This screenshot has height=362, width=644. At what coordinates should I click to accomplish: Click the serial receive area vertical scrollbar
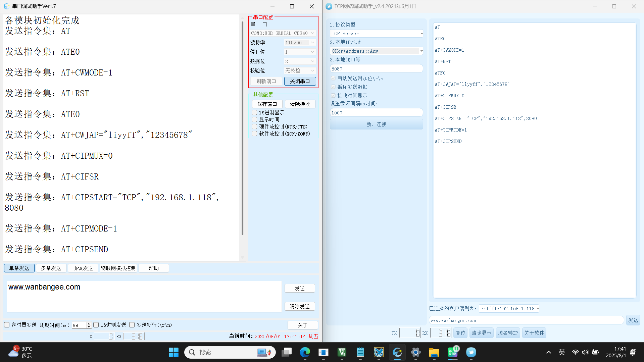click(x=242, y=127)
